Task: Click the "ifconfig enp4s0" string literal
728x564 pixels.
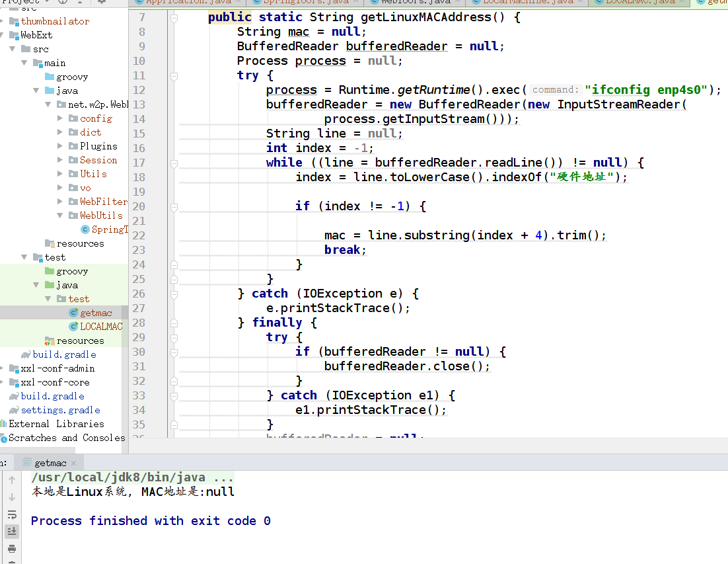Action: point(646,90)
